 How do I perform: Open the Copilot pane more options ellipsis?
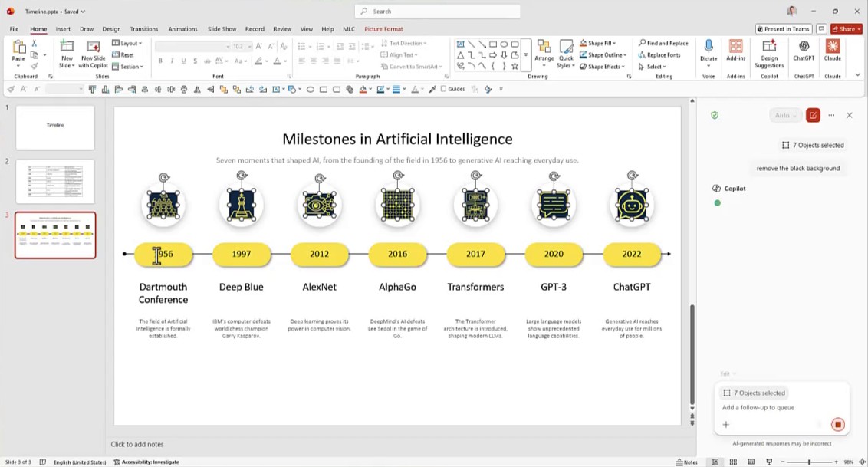831,115
